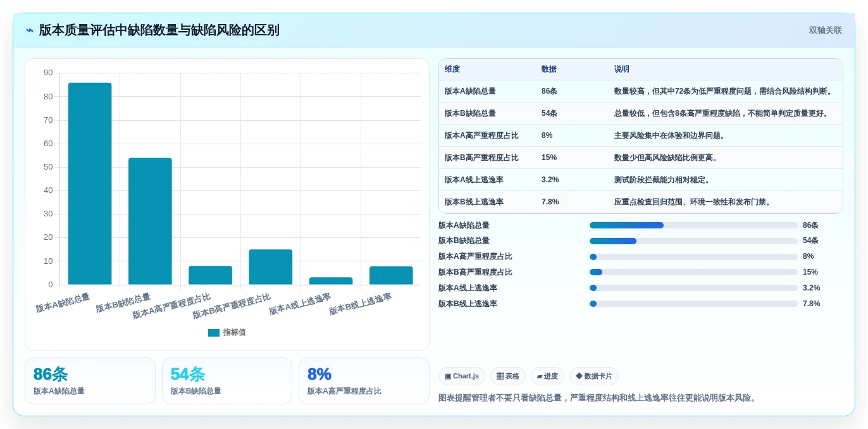Click the 维度 column header
The image size is (868, 429).
452,70
